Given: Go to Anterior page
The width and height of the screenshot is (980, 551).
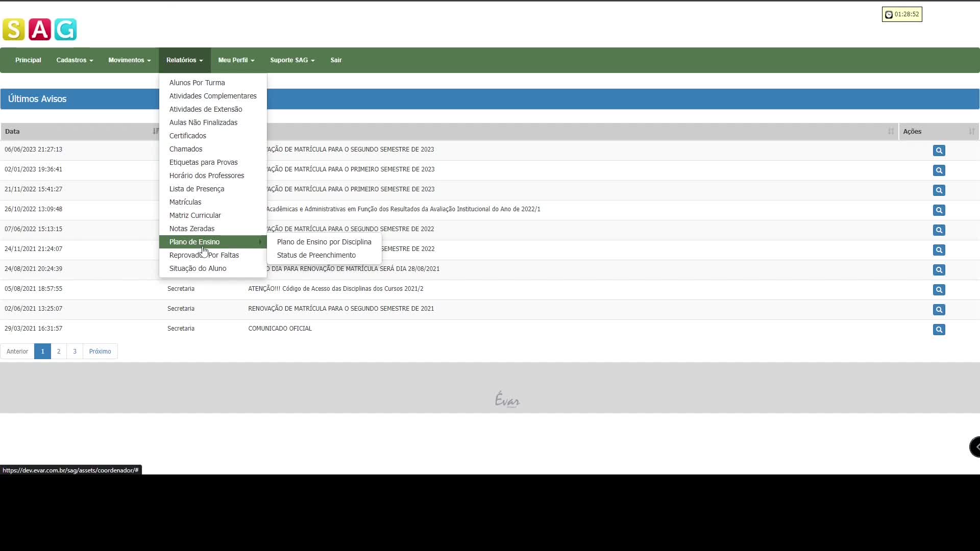Looking at the screenshot, I should point(17,352).
